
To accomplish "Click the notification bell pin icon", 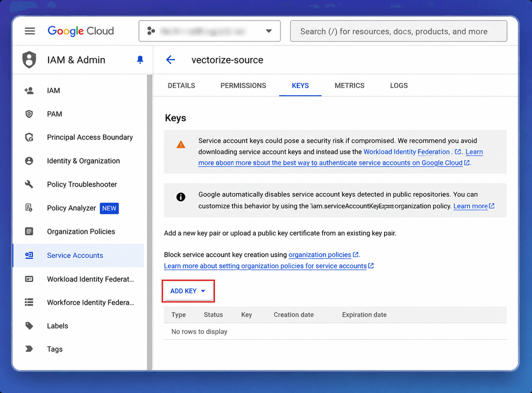I will tap(140, 60).
